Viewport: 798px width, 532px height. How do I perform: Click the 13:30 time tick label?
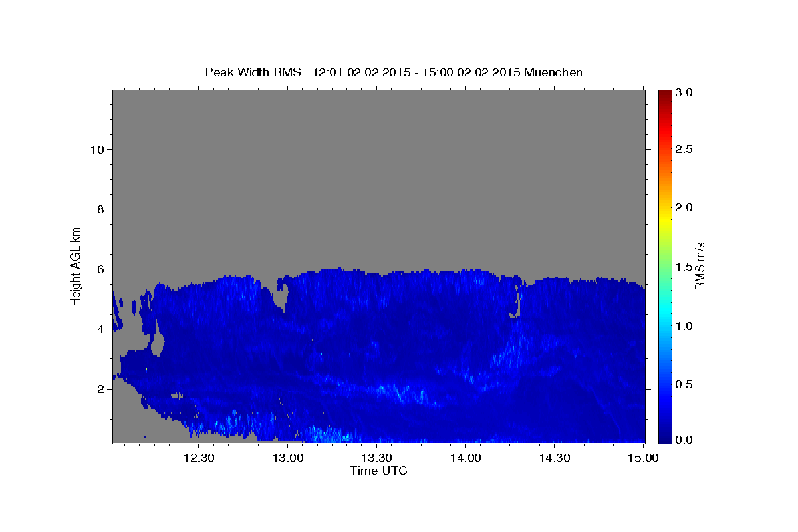point(376,458)
